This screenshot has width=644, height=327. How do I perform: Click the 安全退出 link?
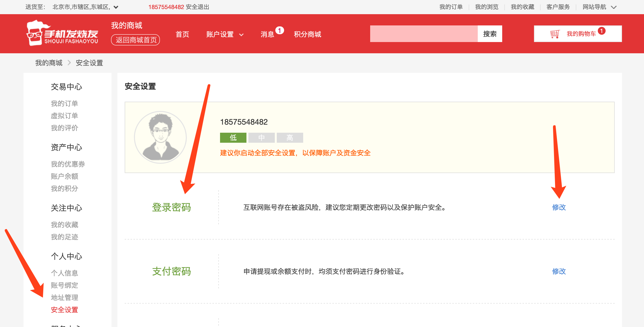198,7
